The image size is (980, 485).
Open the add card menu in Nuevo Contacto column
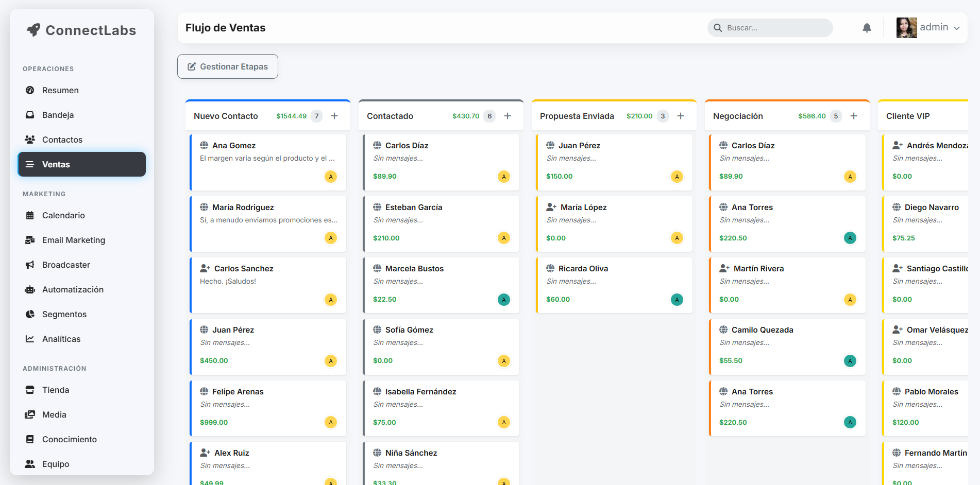334,116
